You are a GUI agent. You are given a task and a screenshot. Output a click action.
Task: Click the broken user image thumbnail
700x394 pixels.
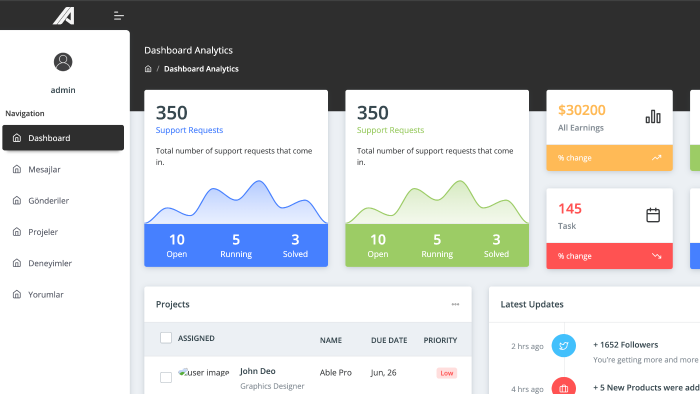[204, 372]
